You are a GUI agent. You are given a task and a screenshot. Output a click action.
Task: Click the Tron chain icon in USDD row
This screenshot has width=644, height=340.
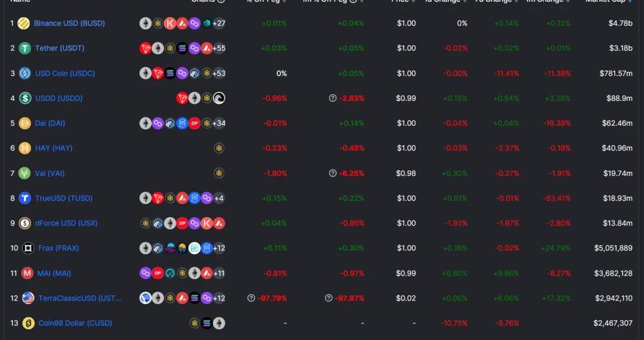(x=182, y=98)
